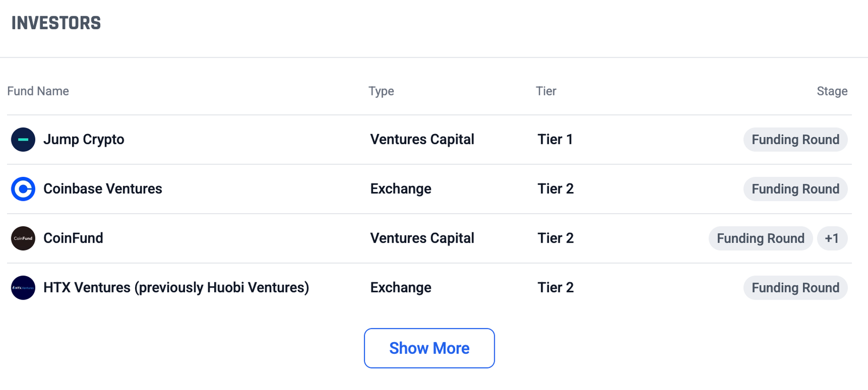Screen dimensions: 868x390
Task: Select Coinbase Ventures' Funding Round badge
Action: click(x=795, y=189)
